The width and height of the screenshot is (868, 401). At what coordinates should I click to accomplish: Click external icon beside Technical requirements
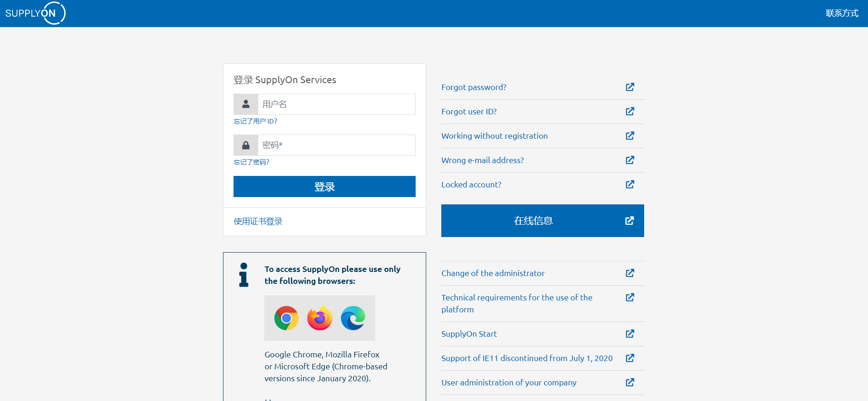[x=630, y=297]
